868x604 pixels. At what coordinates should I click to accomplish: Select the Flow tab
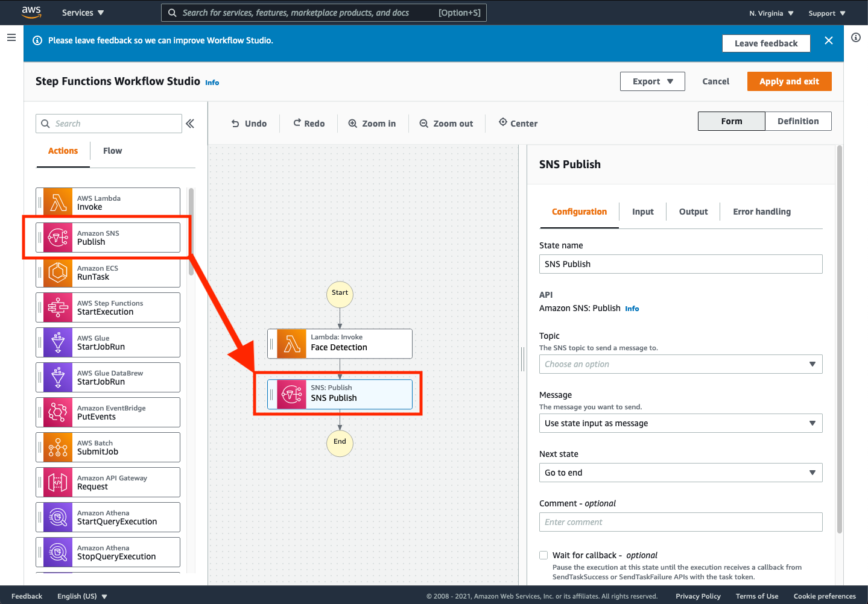(112, 151)
